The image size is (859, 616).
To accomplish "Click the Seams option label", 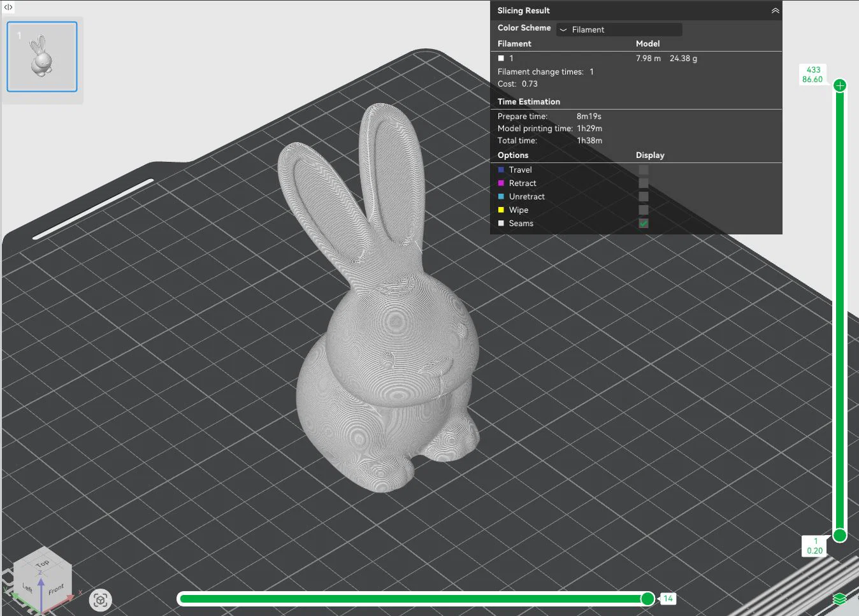I will pos(521,224).
